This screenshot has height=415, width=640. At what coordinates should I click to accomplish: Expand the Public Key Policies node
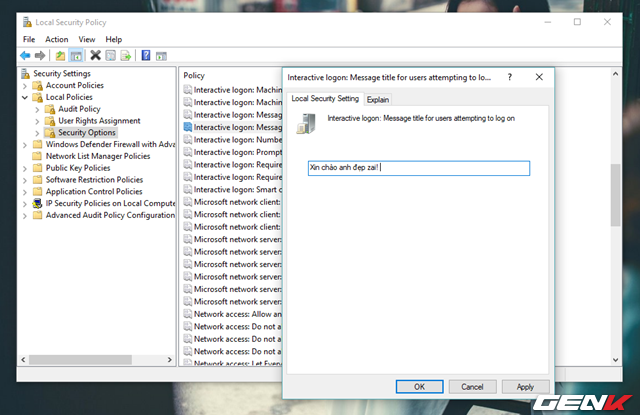point(25,169)
